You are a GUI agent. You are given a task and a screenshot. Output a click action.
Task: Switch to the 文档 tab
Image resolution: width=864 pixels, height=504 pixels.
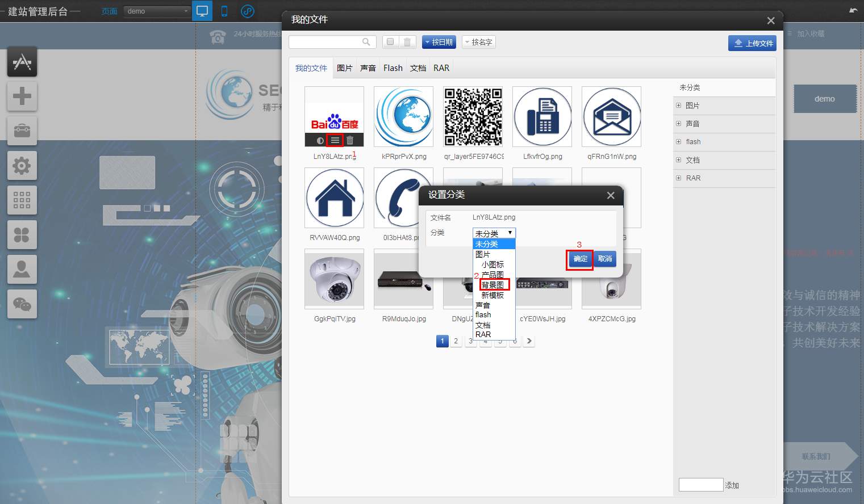tap(418, 68)
